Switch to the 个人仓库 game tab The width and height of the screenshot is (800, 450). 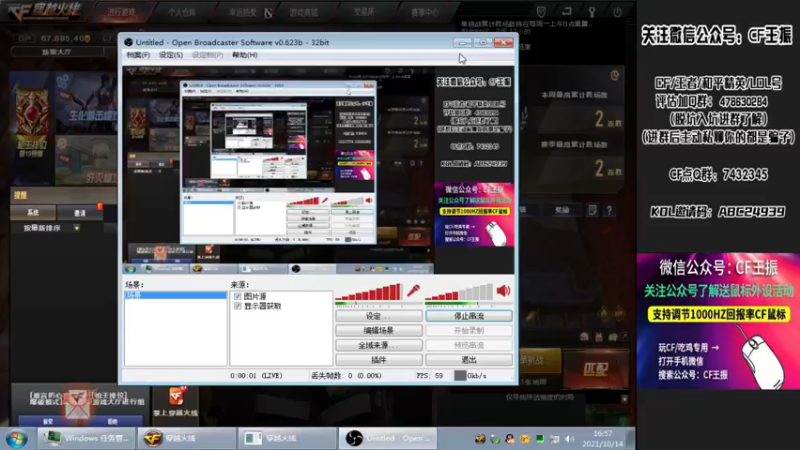182,12
